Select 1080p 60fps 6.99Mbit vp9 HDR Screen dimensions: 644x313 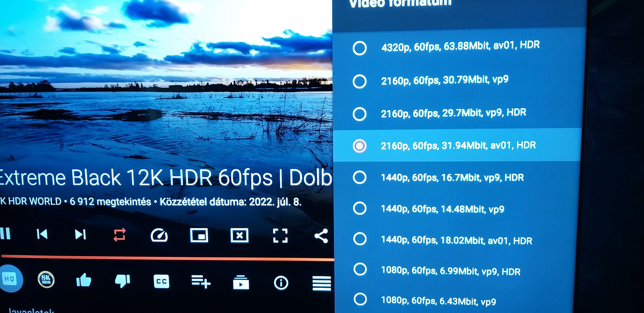[454, 270]
